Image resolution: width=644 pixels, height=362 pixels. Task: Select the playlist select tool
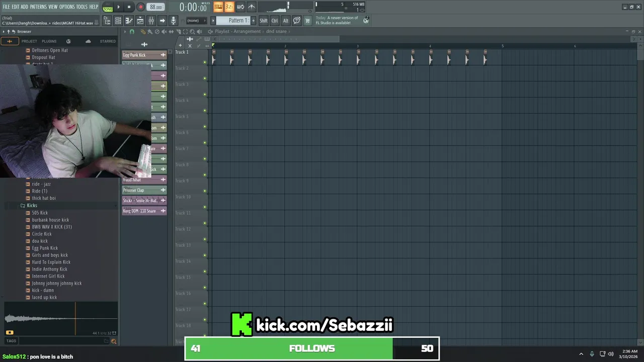click(x=185, y=32)
